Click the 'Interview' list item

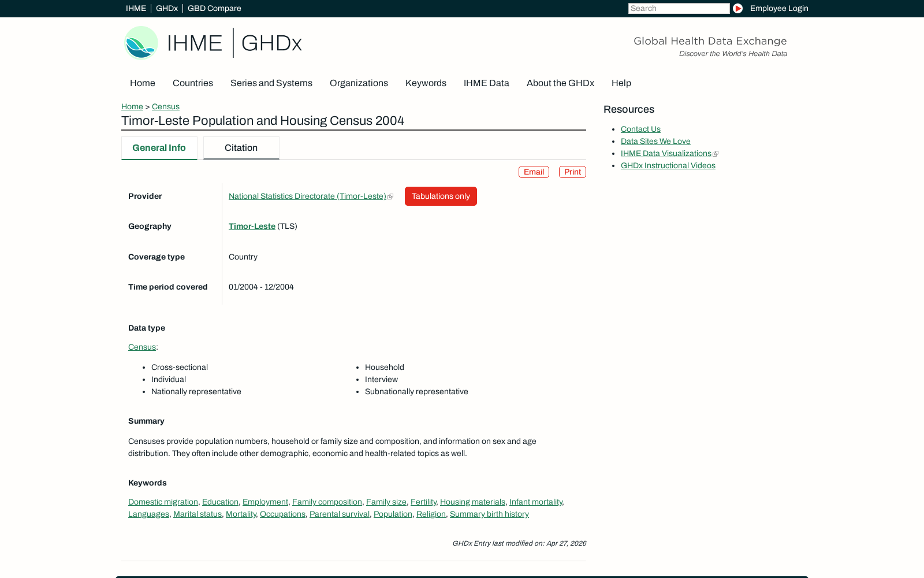[x=381, y=379]
